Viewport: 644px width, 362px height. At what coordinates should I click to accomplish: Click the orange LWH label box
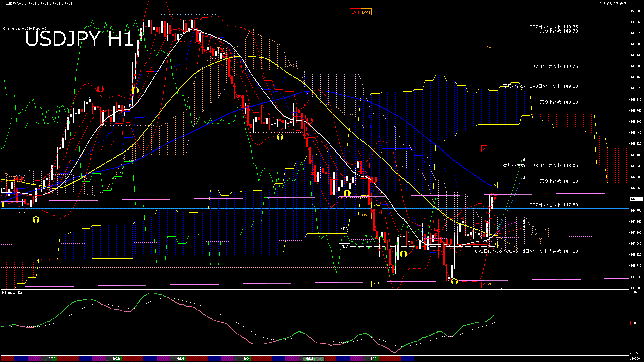366,12
